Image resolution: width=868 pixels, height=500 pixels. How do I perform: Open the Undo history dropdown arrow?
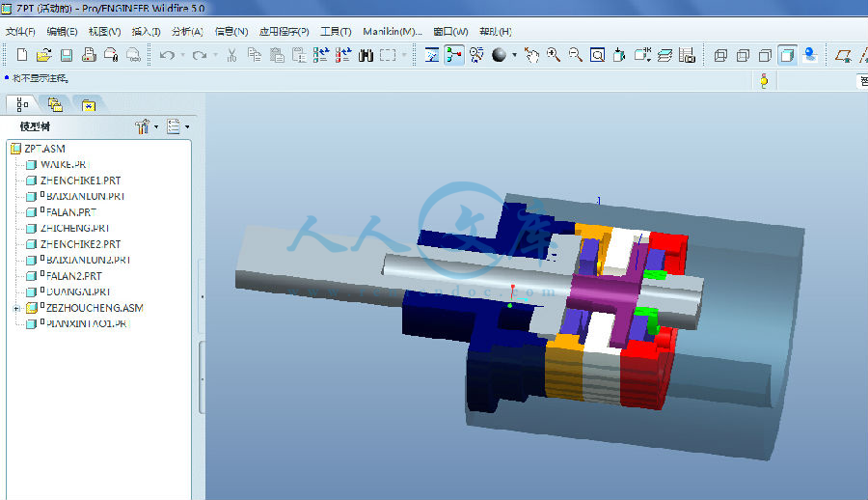pyautogui.click(x=182, y=55)
